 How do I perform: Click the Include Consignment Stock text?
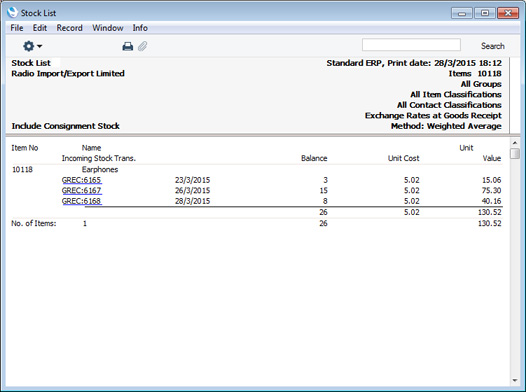(x=65, y=126)
